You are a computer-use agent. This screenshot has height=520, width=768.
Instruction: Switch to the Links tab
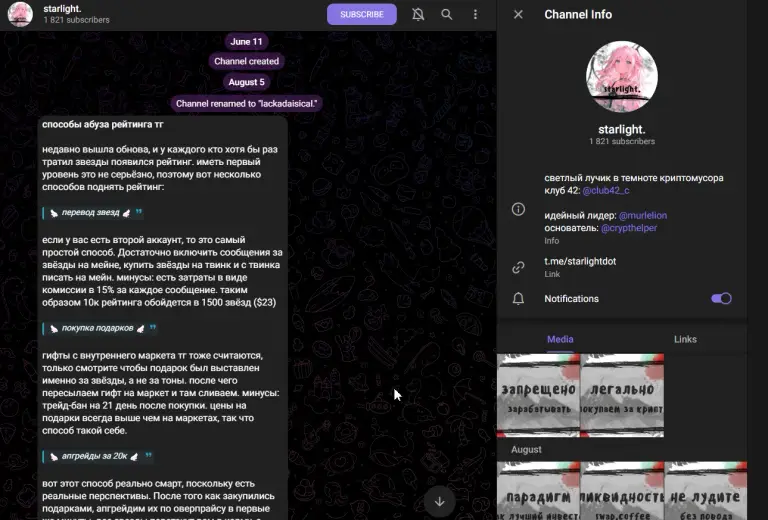(x=685, y=339)
